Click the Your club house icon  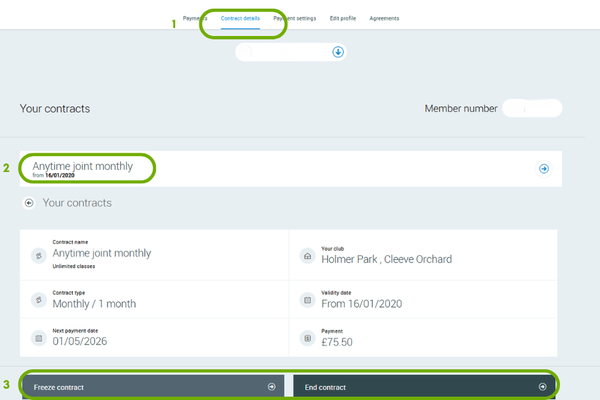[x=306, y=256]
